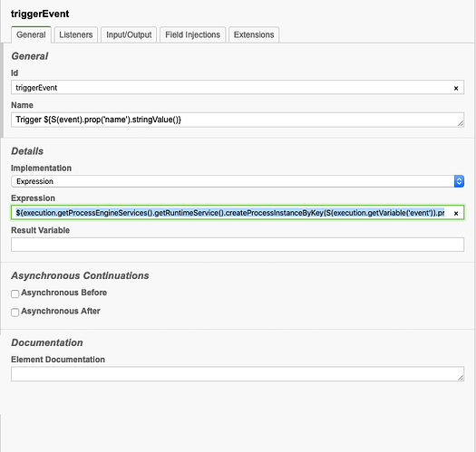476x452 pixels.
Task: Click the Implementation label
Action: [42, 168]
